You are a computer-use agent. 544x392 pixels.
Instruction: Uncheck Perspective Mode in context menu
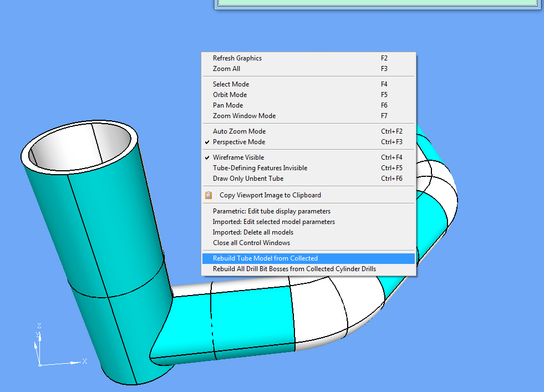pyautogui.click(x=238, y=142)
